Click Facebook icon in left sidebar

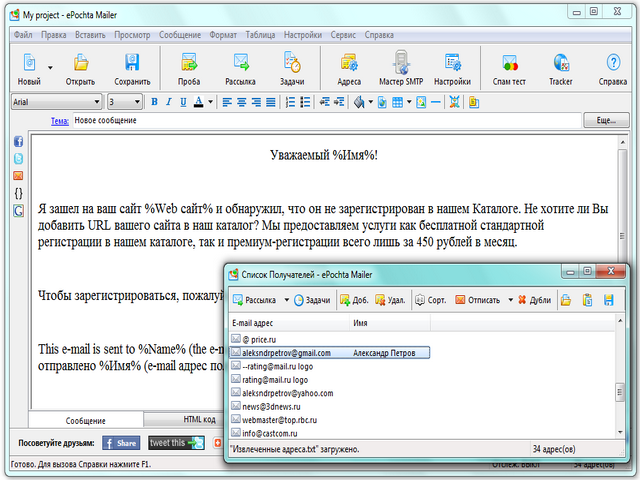pyautogui.click(x=18, y=142)
